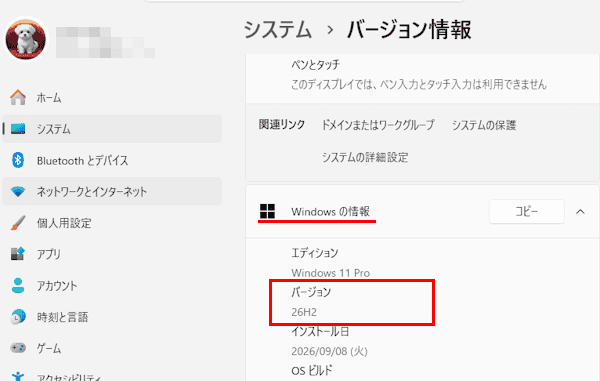The height and width of the screenshot is (381, 600).
Task: Select システム in the sidebar
Action: (112, 129)
